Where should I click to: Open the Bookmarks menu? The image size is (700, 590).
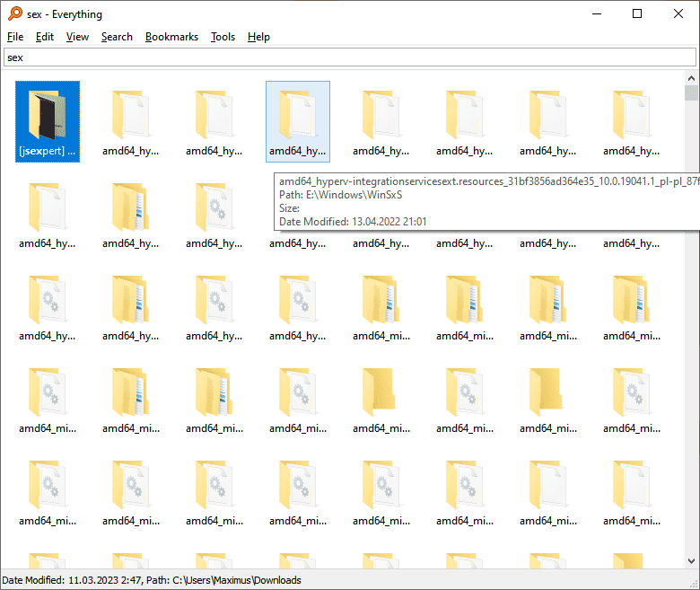point(171,37)
